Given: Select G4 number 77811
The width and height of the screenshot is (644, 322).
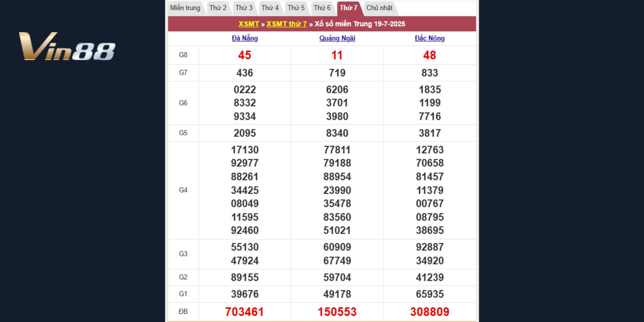Looking at the screenshot, I should [x=337, y=150].
